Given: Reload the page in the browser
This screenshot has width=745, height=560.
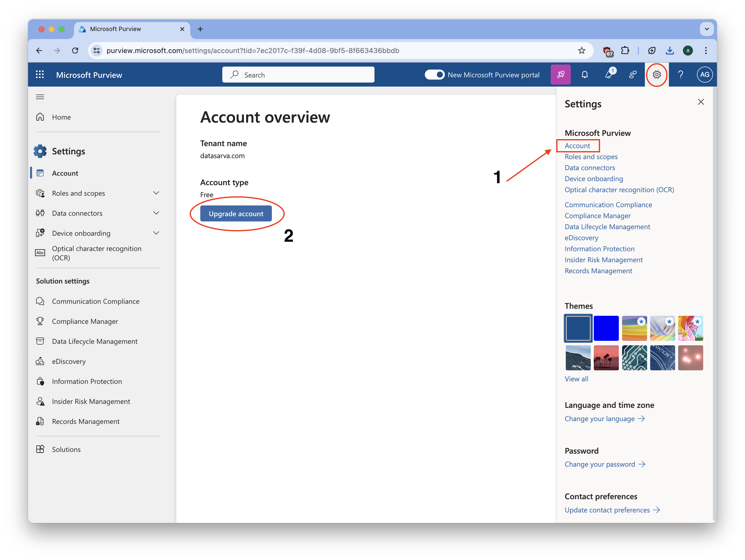Looking at the screenshot, I should 75,51.
